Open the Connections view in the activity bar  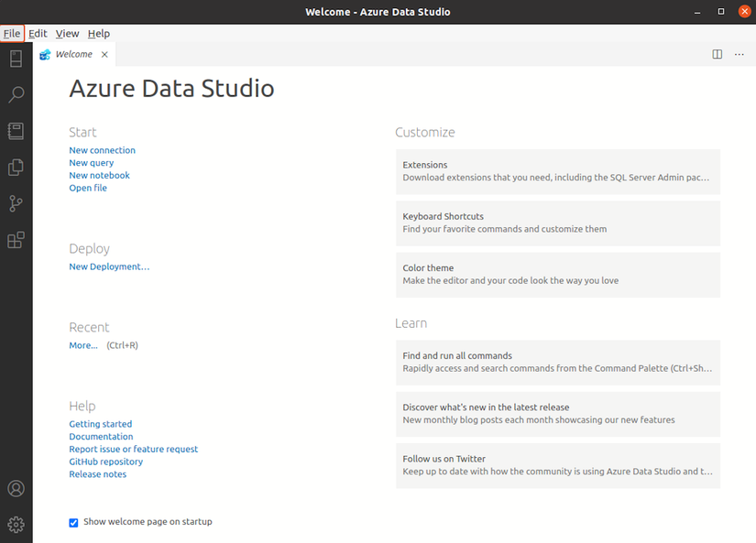pos(16,59)
